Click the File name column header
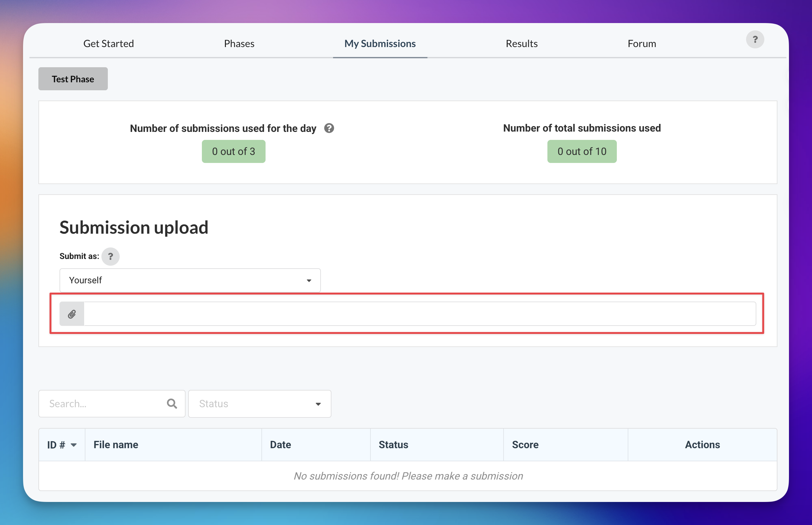812x525 pixels. click(x=116, y=445)
